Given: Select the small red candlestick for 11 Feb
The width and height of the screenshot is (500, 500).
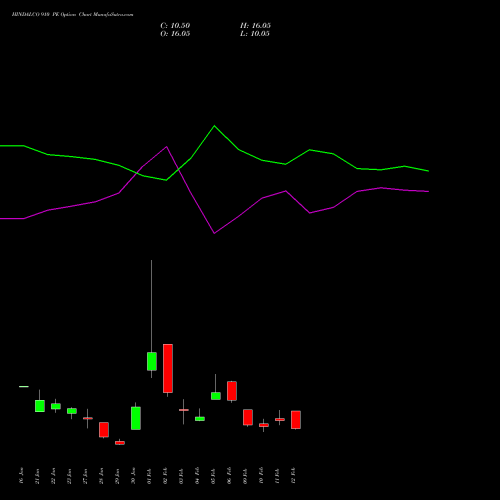Looking at the screenshot, I should tap(280, 419).
